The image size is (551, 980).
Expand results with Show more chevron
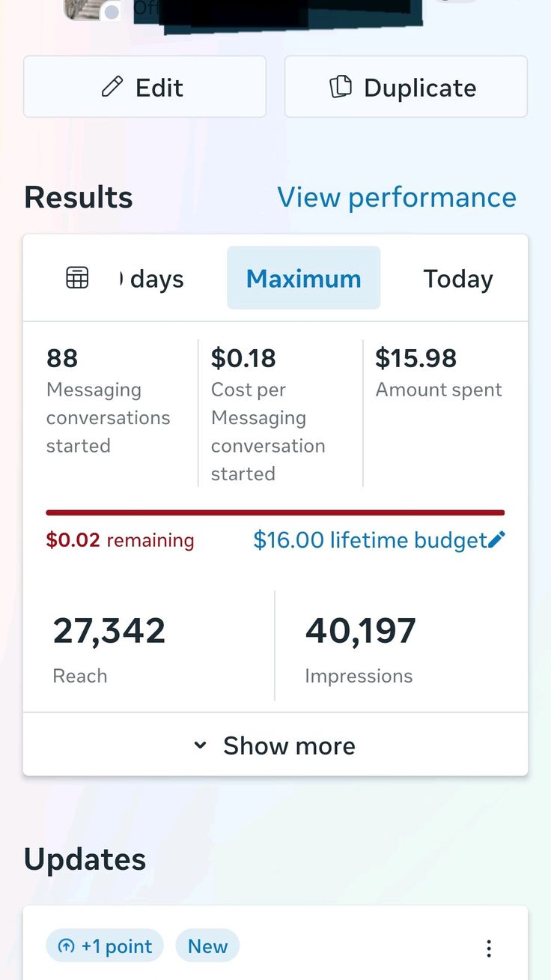coord(201,745)
